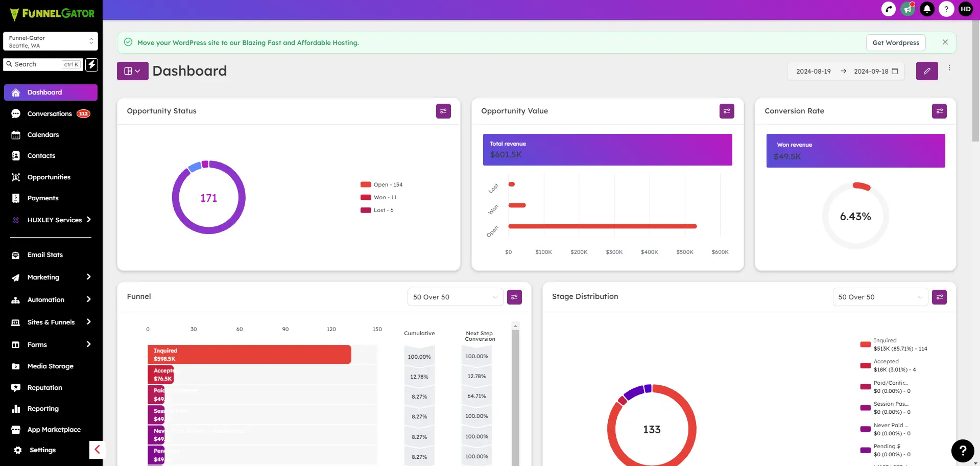Toggle Session Pas... legend in Stage Distribution
Image resolution: width=980 pixels, height=466 pixels.
[885, 408]
